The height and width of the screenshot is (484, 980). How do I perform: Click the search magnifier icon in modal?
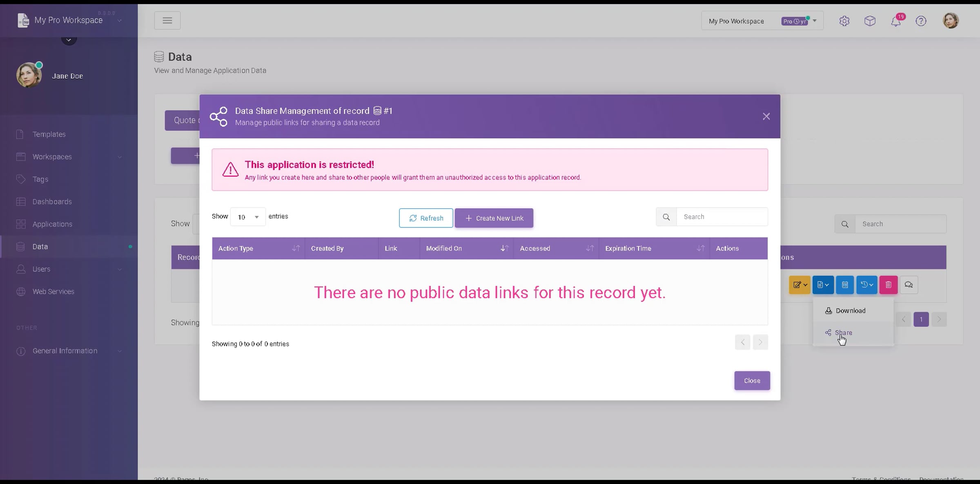tap(666, 217)
